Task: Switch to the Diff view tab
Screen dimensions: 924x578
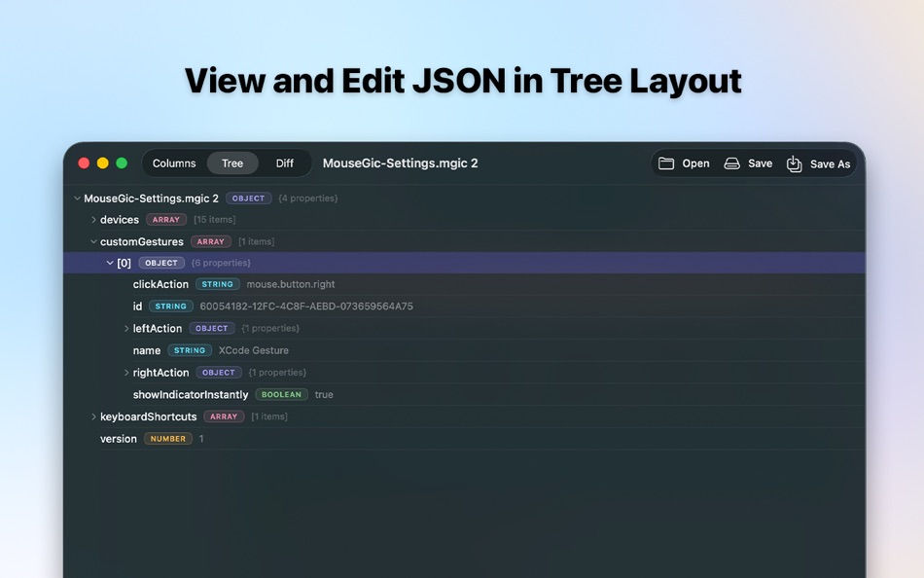Action: (284, 163)
